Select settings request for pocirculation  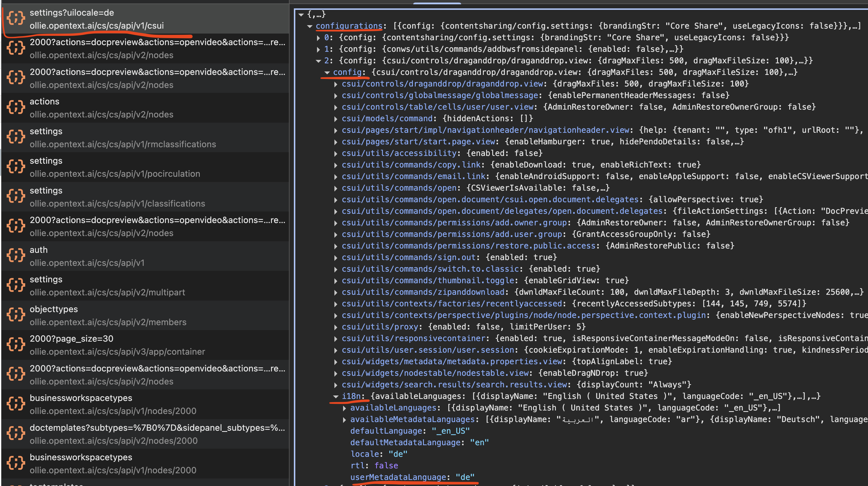[x=145, y=167]
